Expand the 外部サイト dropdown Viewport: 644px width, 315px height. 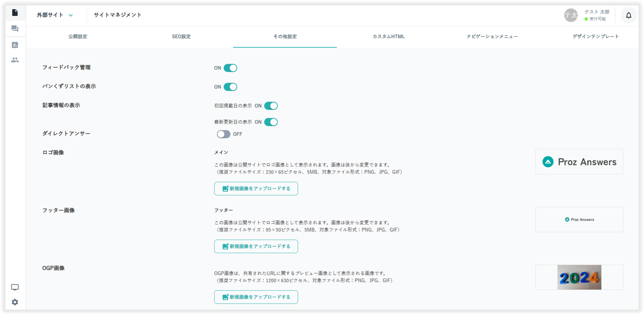pyautogui.click(x=55, y=15)
